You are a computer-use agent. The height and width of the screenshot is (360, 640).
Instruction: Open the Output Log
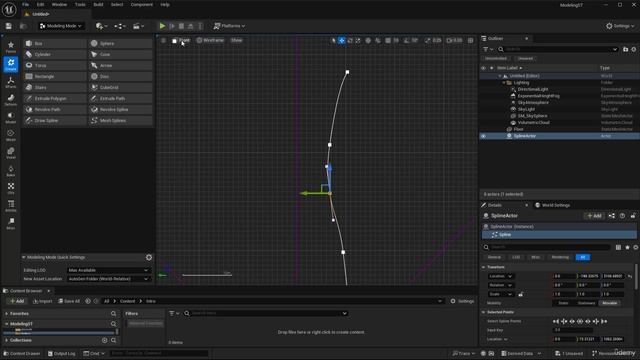[x=62, y=353]
